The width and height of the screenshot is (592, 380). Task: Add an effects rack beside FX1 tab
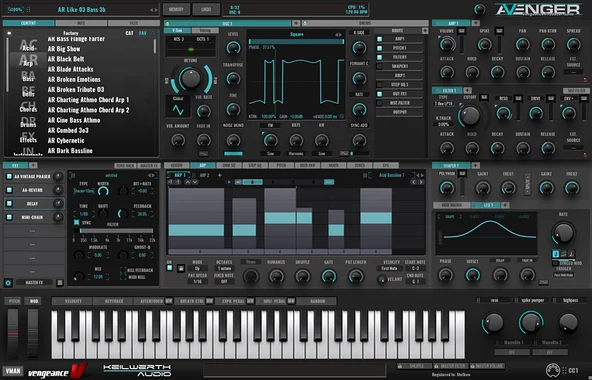coord(33,165)
